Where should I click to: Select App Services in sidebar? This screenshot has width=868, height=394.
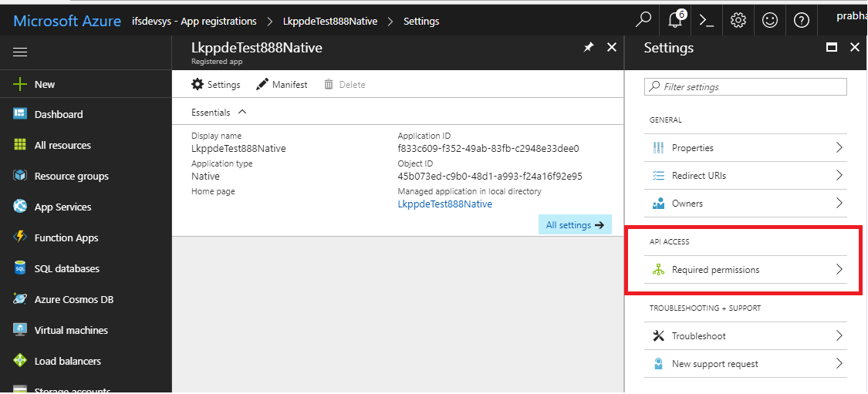coord(62,207)
